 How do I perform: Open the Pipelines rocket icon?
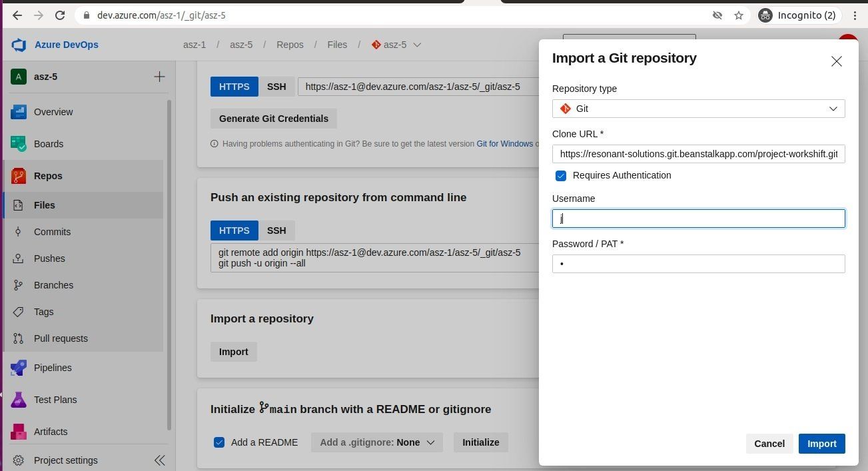coord(19,368)
